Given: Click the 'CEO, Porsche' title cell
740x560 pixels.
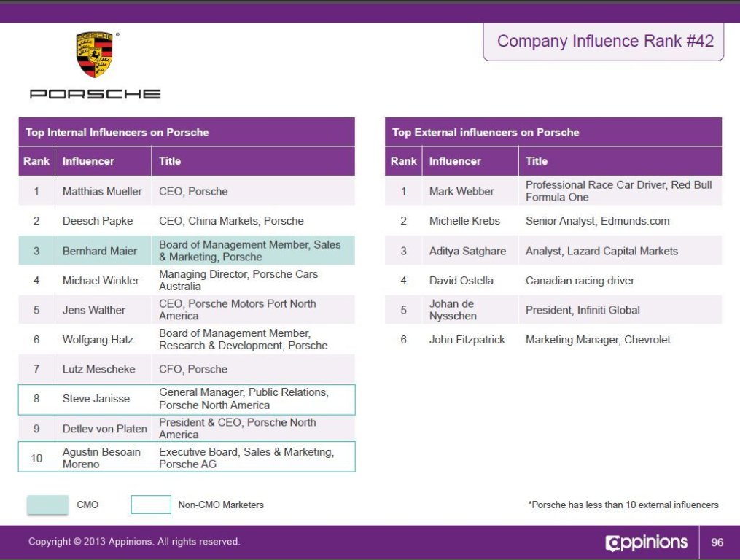Looking at the screenshot, I should coord(253,191).
